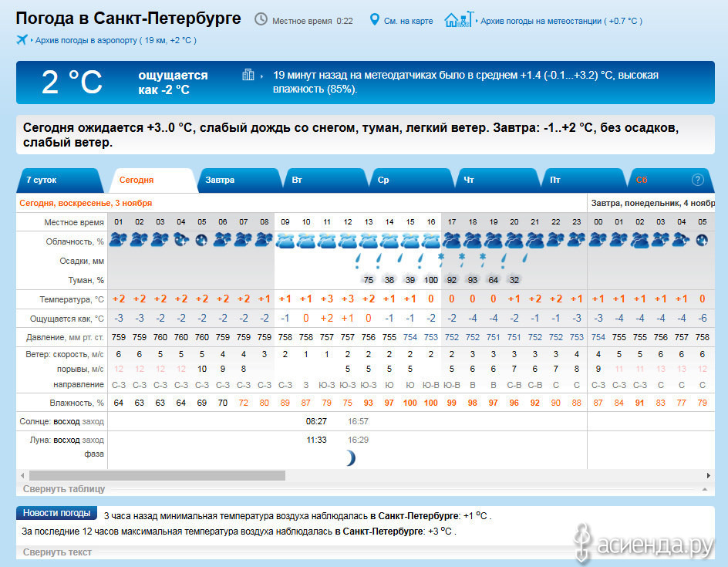Click the dark cloud icon for hour 17
The height and width of the screenshot is (567, 728).
click(452, 241)
